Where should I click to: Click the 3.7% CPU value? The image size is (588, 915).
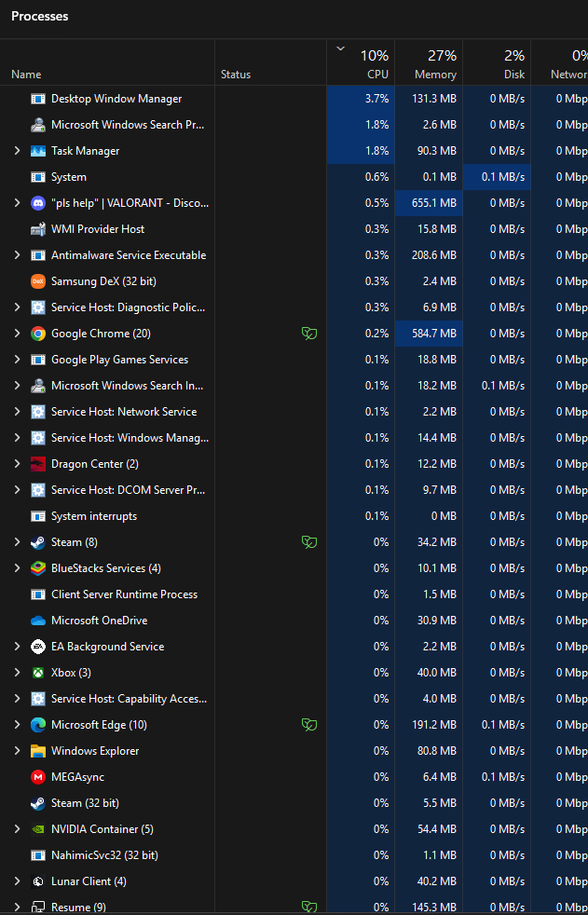[376, 99]
